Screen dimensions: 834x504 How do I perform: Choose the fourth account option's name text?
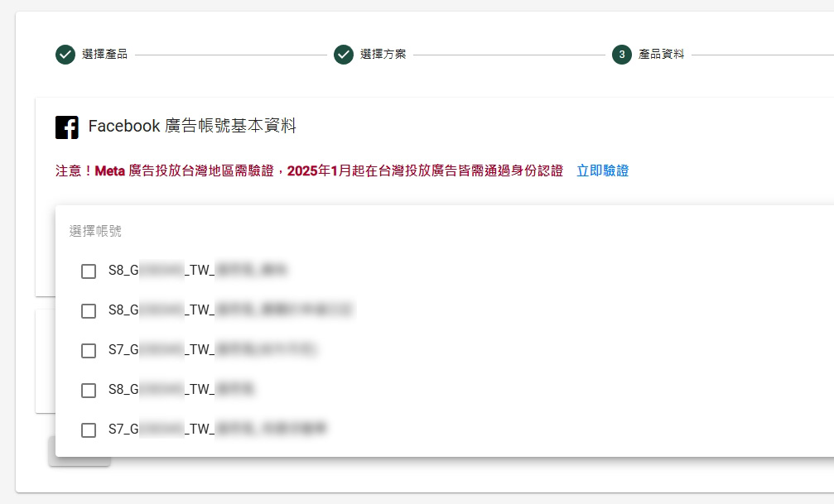182,390
